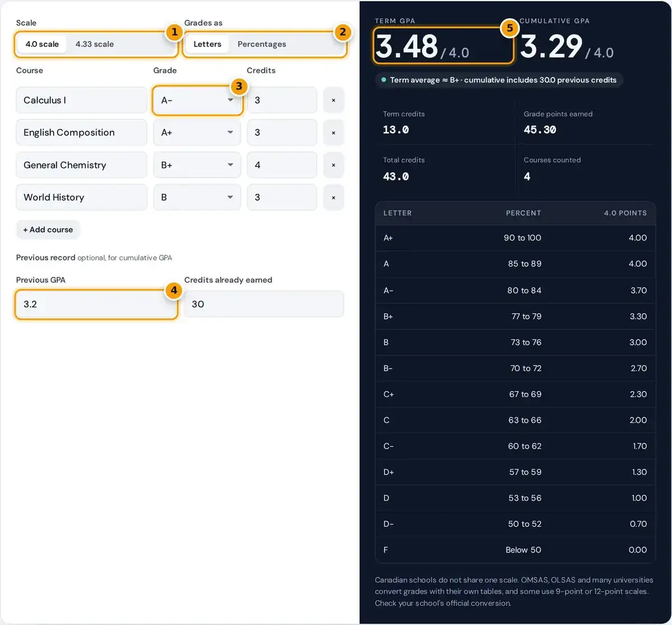The image size is (672, 625).
Task: Click the 3.00 points cell
Action: pos(638,342)
